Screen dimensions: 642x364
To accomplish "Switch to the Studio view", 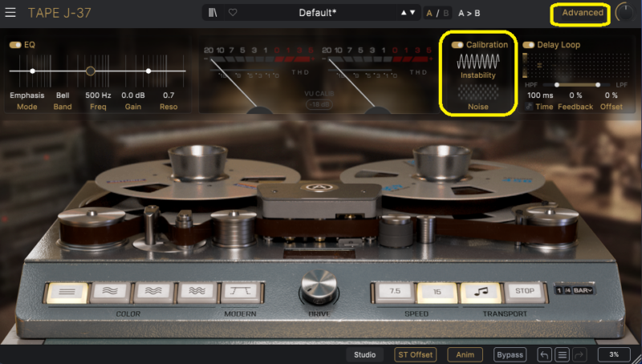I will (x=364, y=354).
